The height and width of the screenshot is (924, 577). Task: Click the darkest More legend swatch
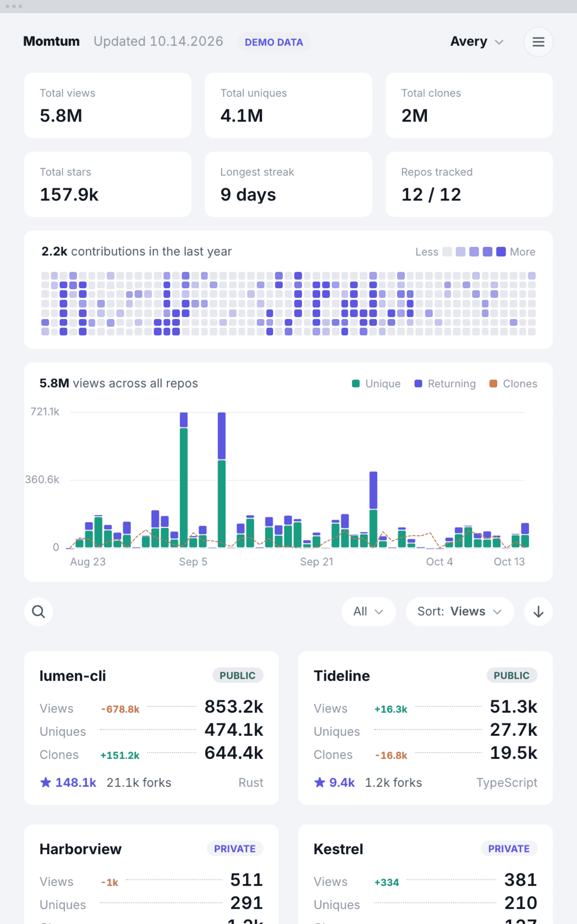(x=501, y=252)
